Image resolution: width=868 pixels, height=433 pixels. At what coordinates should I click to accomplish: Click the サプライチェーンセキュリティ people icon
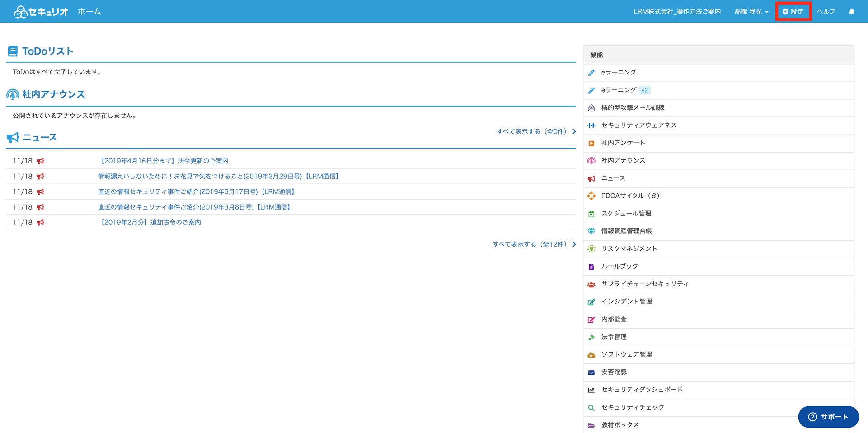(x=591, y=284)
